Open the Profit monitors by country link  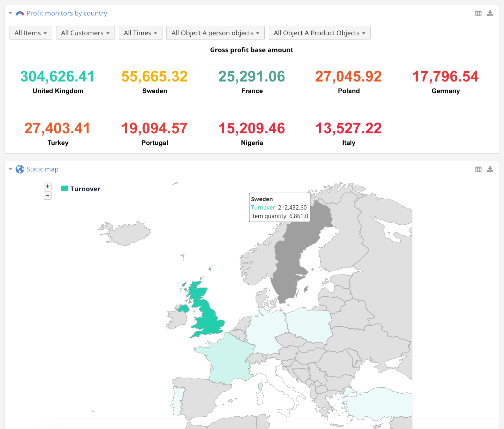(67, 13)
